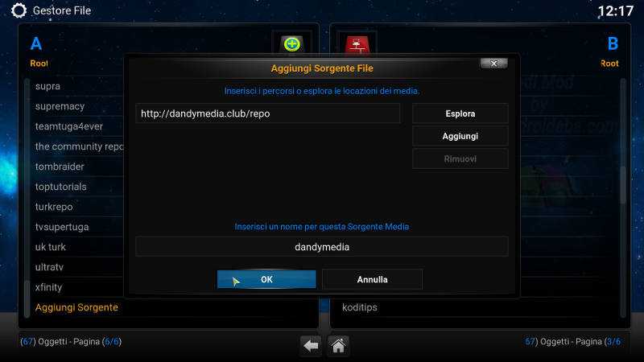Screen dimensions: 644x362
Task: Select the dandymedia.club repo path field
Action: 268,113
